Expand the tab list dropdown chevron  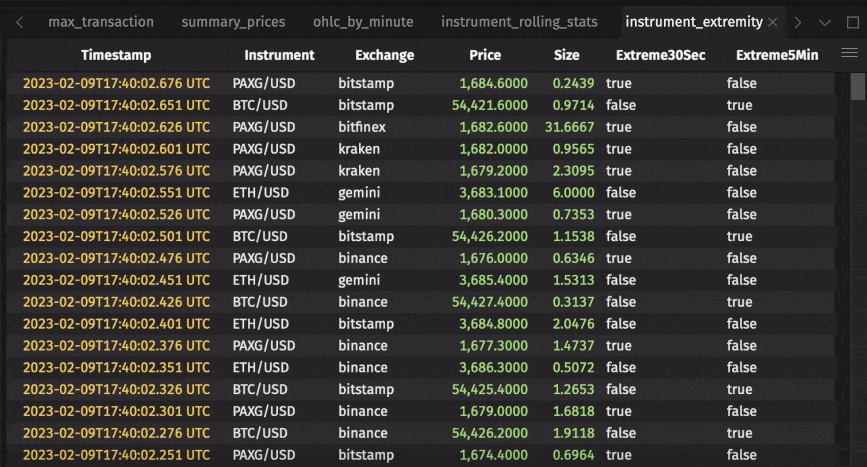click(824, 22)
